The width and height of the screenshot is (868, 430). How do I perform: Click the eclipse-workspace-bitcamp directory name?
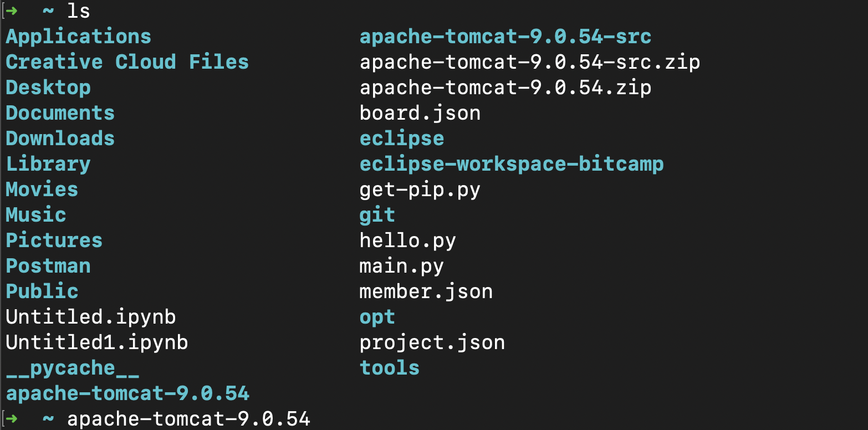click(x=512, y=164)
